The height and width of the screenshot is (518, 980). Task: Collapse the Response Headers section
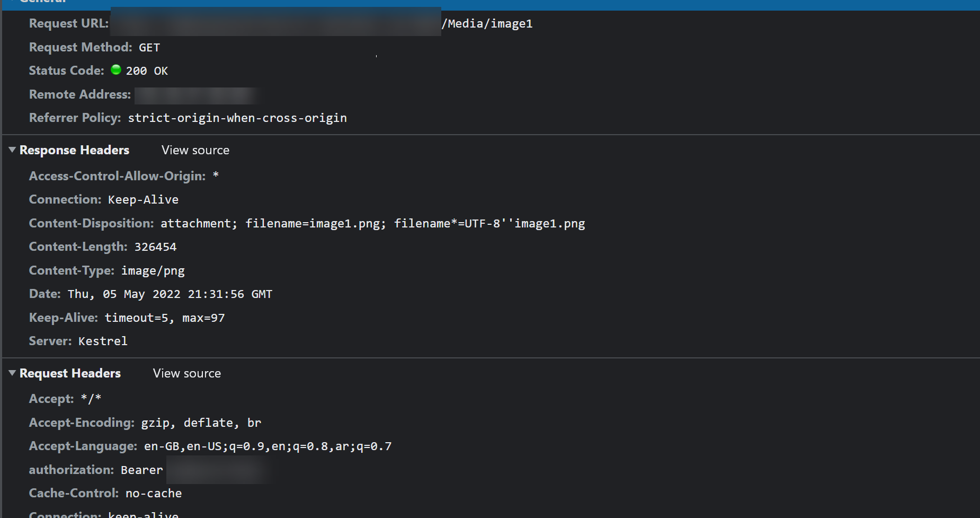[12, 150]
